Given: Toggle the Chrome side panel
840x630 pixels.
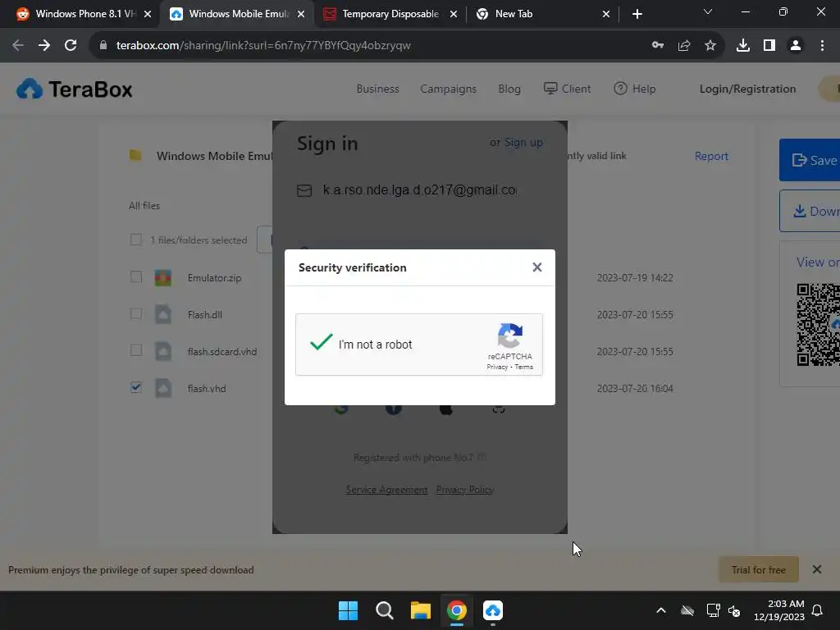Looking at the screenshot, I should [769, 46].
